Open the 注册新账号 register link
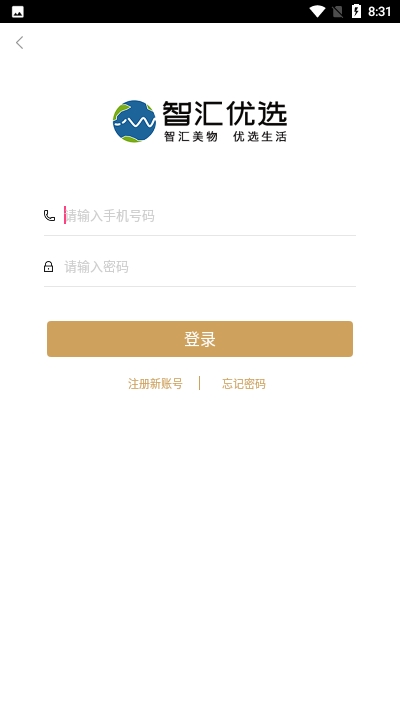Image resolution: width=400 pixels, height=711 pixels. click(x=155, y=384)
